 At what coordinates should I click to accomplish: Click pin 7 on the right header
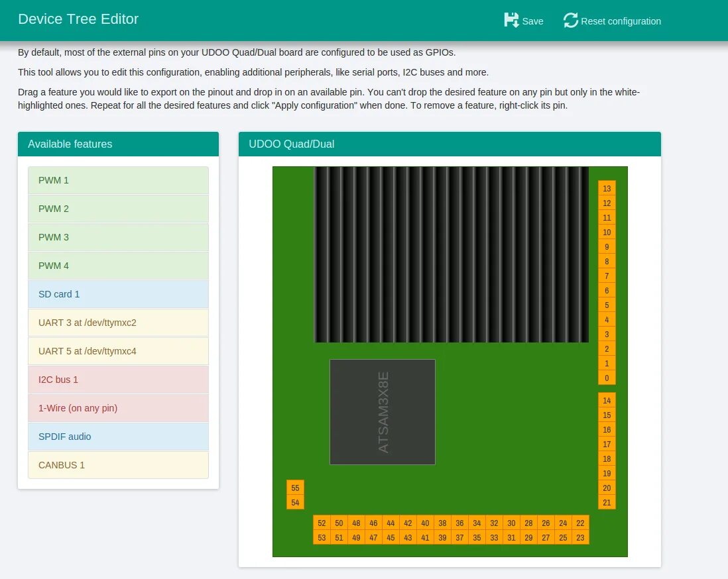(x=607, y=276)
